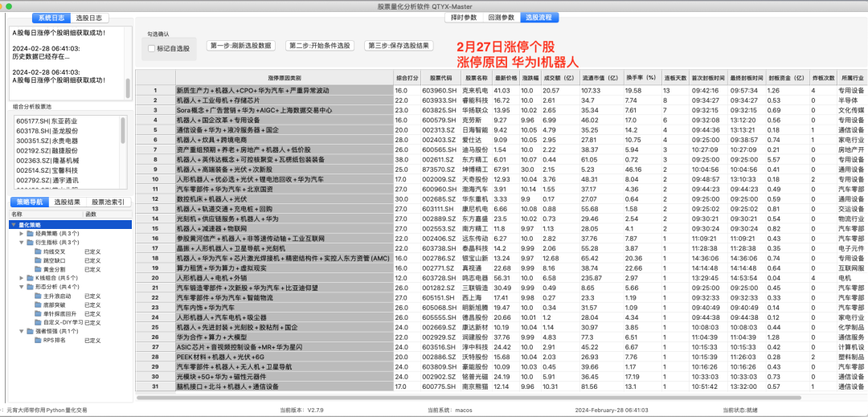This screenshot has height=417, width=868.
Task: Click the folder icon beside 跳空缺口
Action: click(x=38, y=260)
